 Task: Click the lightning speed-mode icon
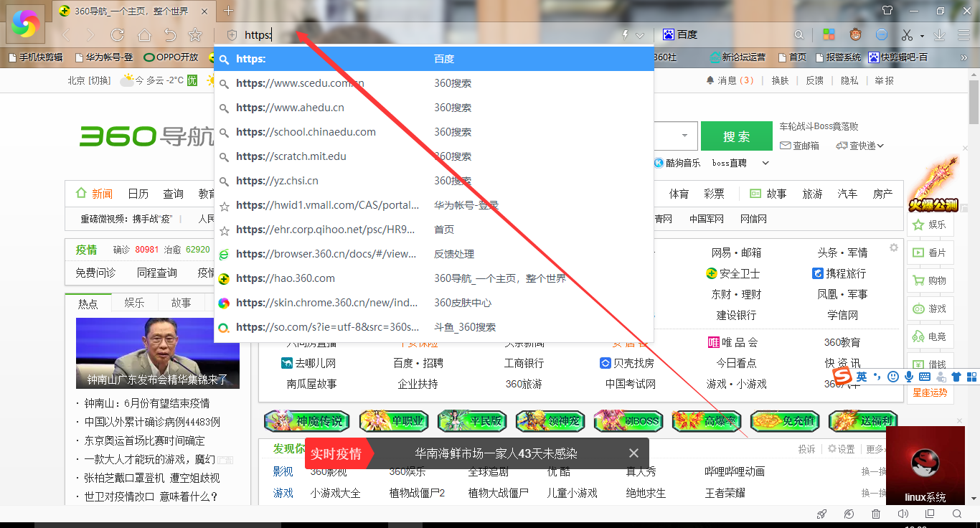(x=625, y=34)
